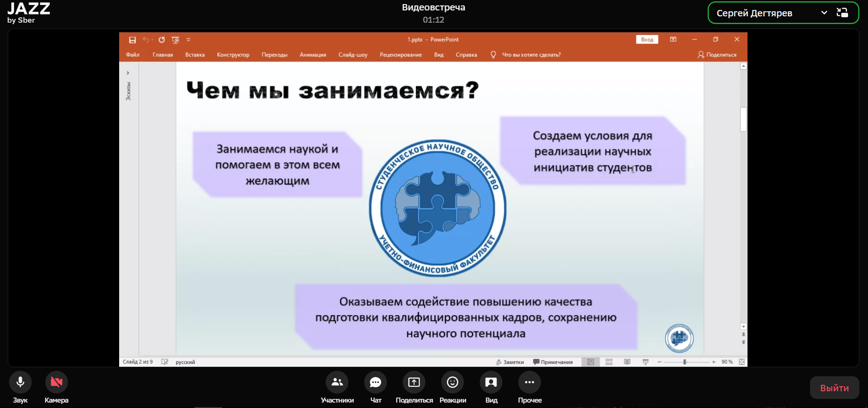Expand the Эскизы thumbnails pane arrow
This screenshot has height=408, width=868.
click(128, 73)
